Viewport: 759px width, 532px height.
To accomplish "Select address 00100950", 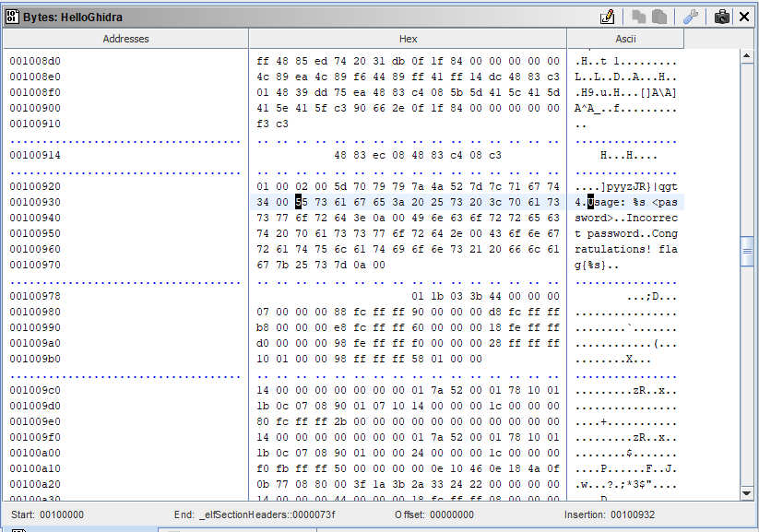I will click(x=35, y=233).
